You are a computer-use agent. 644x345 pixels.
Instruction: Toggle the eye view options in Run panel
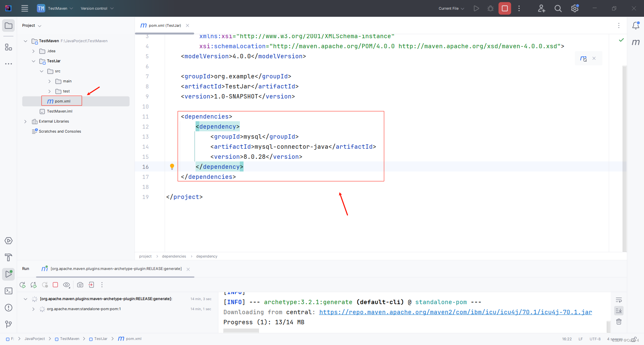click(x=67, y=285)
